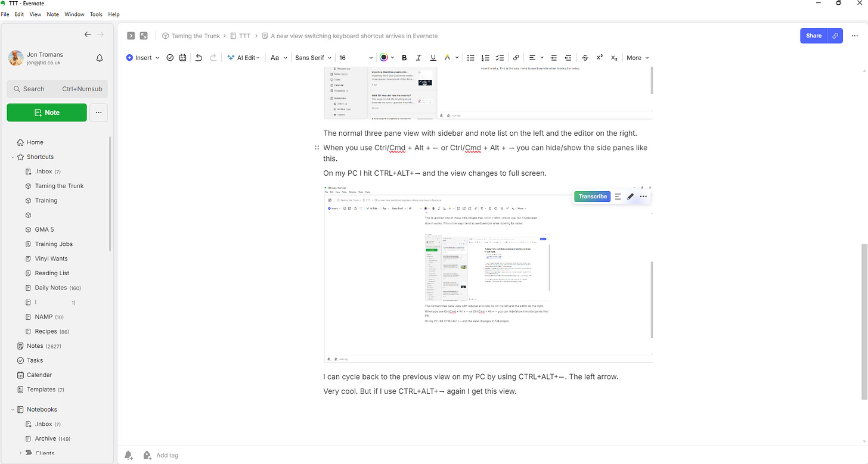Open the View menu
Image resolution: width=868 pixels, height=464 pixels.
[x=35, y=14]
